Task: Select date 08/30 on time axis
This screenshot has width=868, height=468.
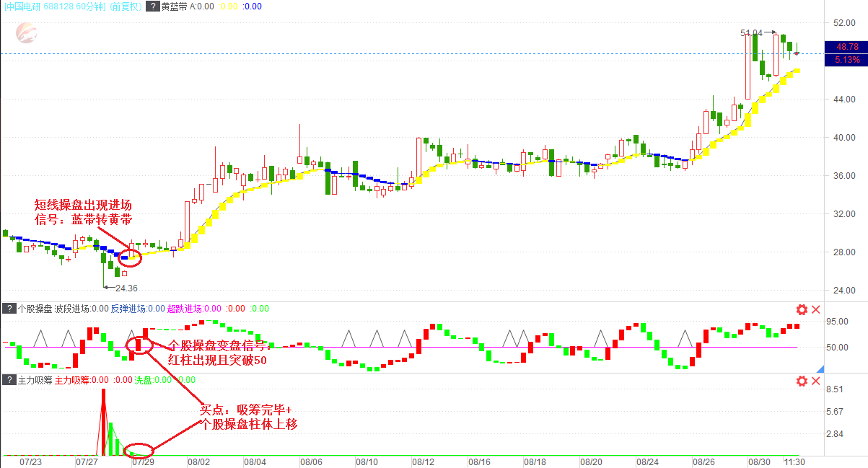Action: coord(759,462)
